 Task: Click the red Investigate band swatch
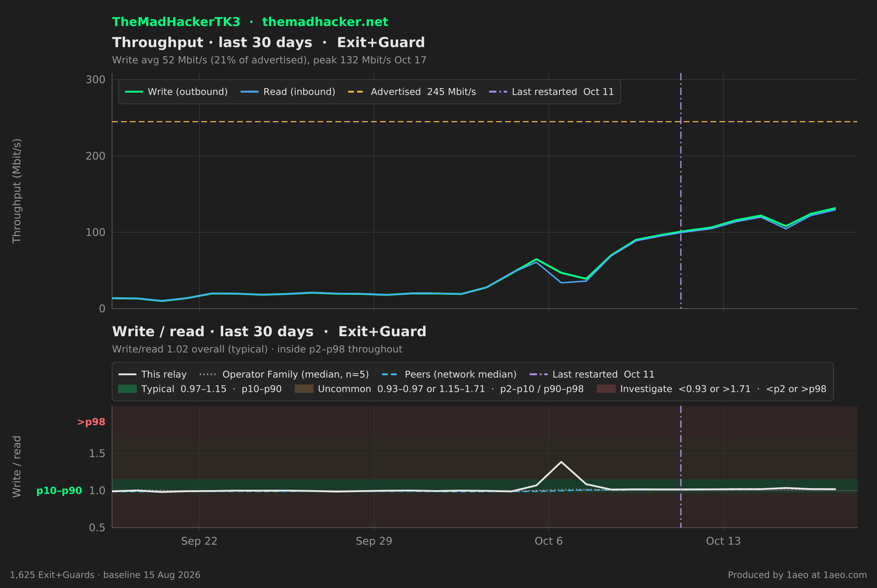(x=606, y=389)
